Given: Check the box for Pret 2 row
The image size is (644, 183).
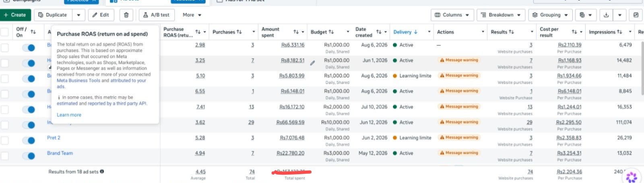Looking at the screenshot, I should [4, 140].
